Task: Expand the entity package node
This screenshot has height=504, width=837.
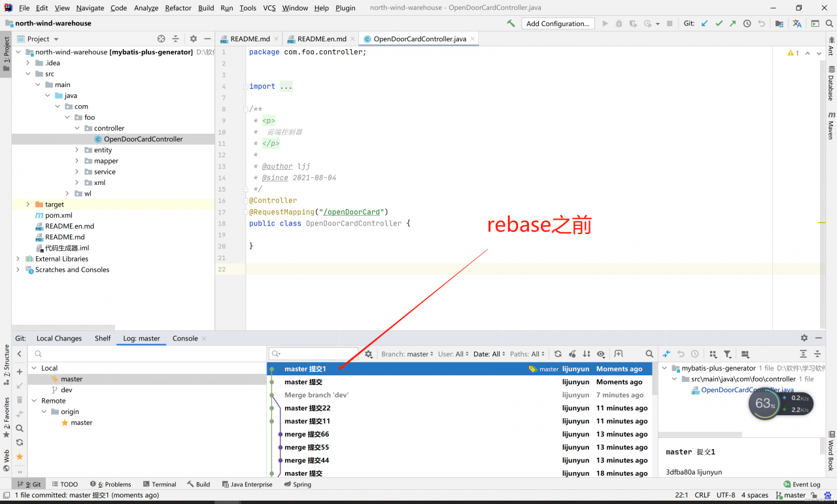Action: (x=77, y=150)
